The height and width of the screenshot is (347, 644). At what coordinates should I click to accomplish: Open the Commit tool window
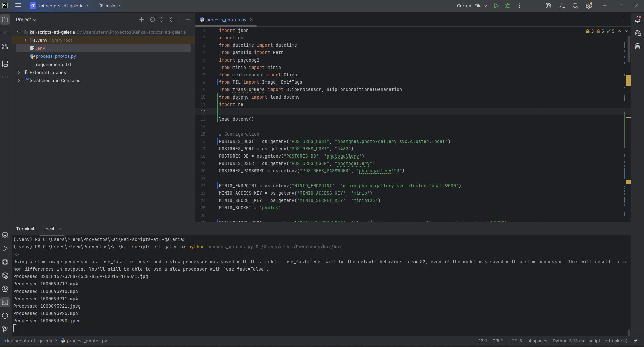point(5,33)
